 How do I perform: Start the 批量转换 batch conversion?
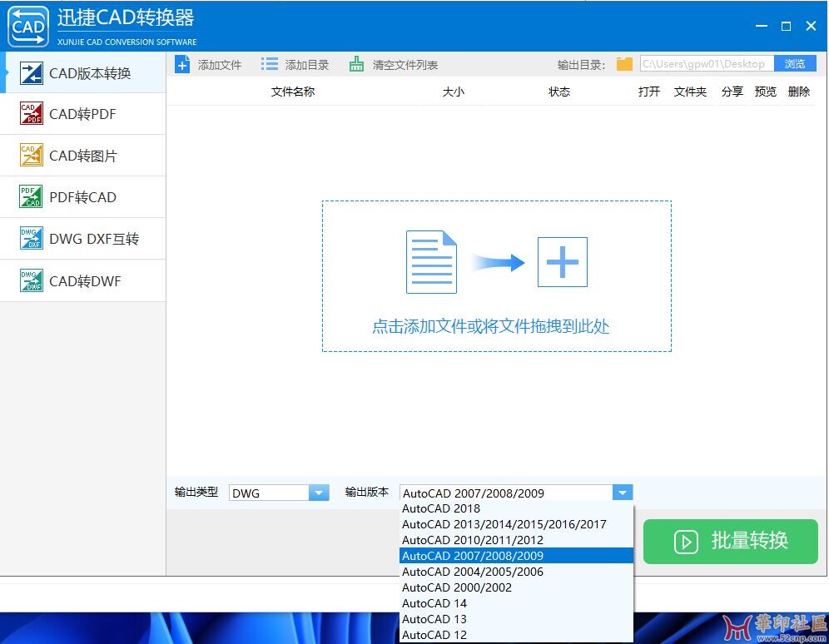pyautogui.click(x=730, y=542)
